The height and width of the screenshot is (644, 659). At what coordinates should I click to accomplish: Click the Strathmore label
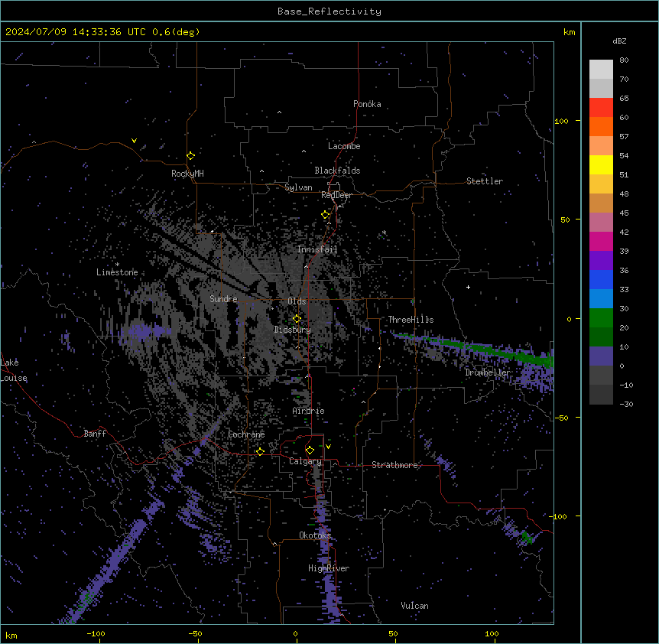point(394,465)
